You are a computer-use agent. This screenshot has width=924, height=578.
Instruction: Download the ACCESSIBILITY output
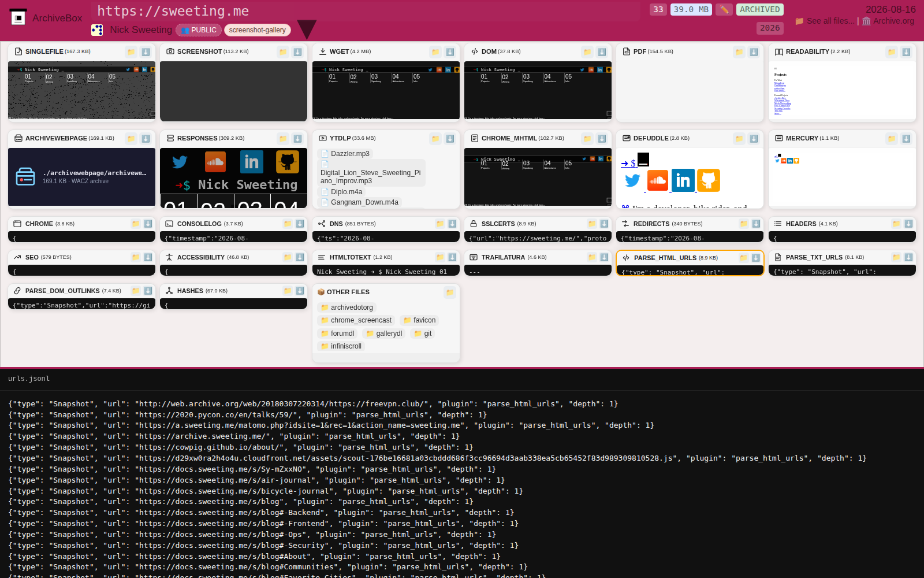(300, 257)
